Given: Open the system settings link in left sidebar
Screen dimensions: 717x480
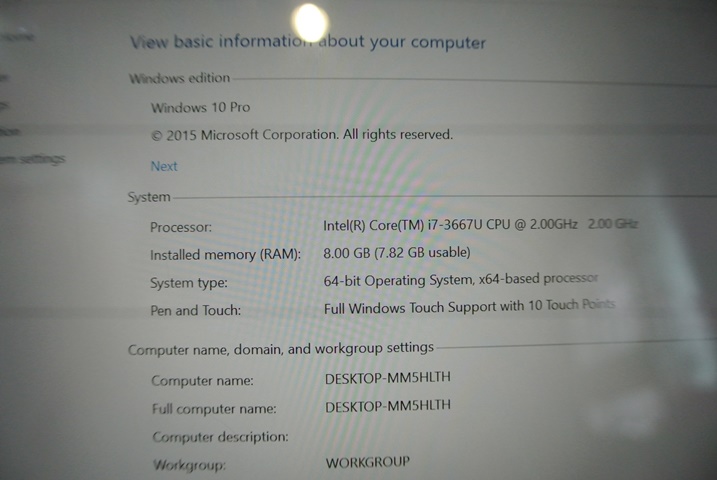Looking at the screenshot, I should point(32,159).
